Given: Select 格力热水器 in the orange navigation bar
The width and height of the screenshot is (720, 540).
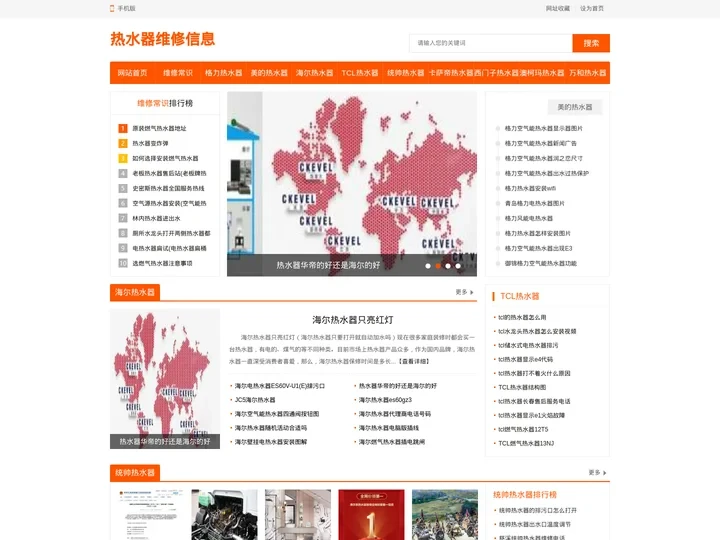Looking at the screenshot, I should [x=223, y=73].
